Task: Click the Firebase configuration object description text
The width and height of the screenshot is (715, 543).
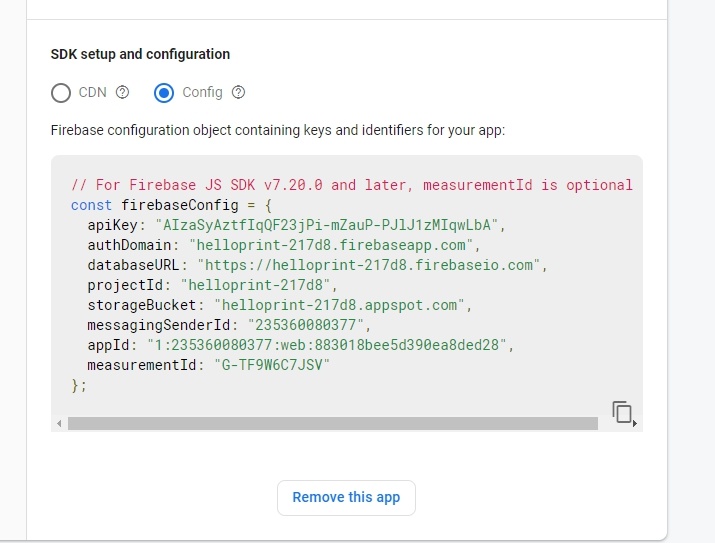Action: coord(278,130)
